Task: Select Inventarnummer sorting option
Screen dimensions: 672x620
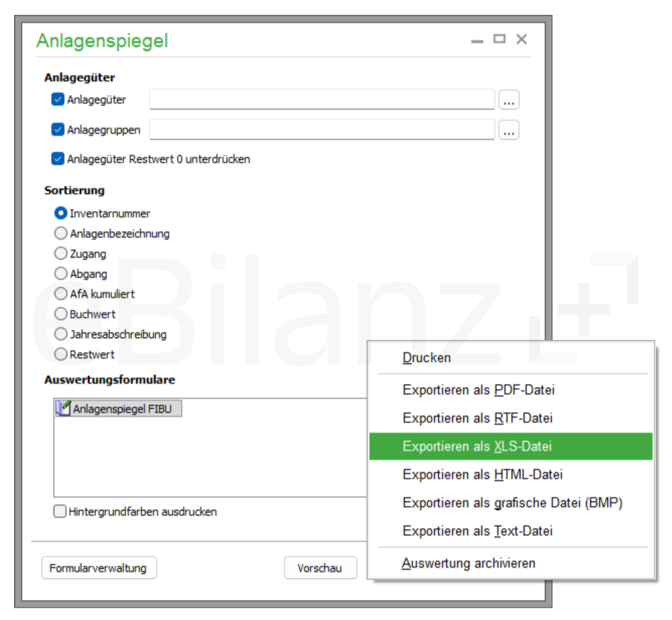Action: pyautogui.click(x=61, y=213)
